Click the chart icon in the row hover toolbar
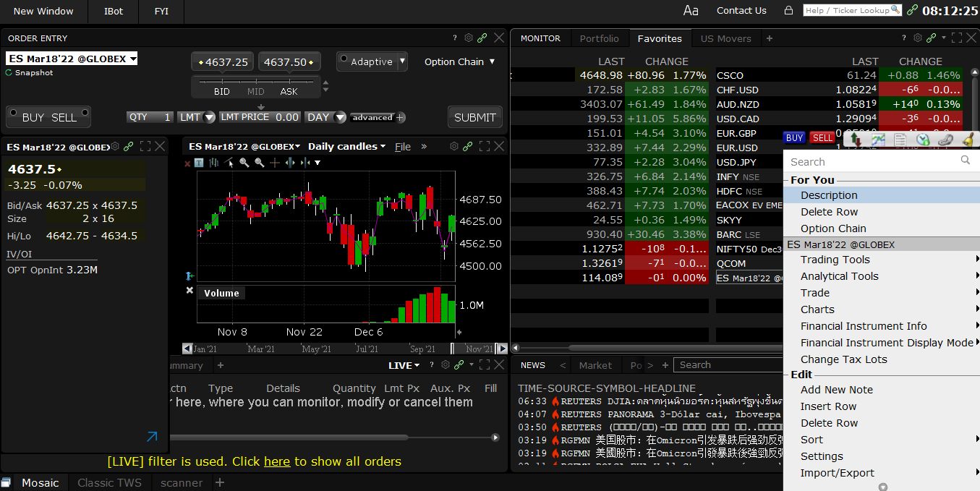 tap(878, 138)
